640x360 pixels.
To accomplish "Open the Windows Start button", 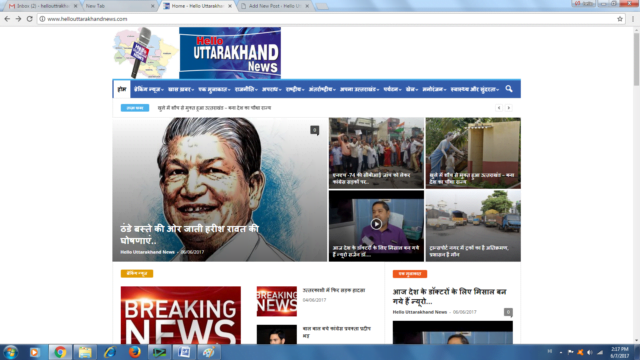I will point(10,352).
